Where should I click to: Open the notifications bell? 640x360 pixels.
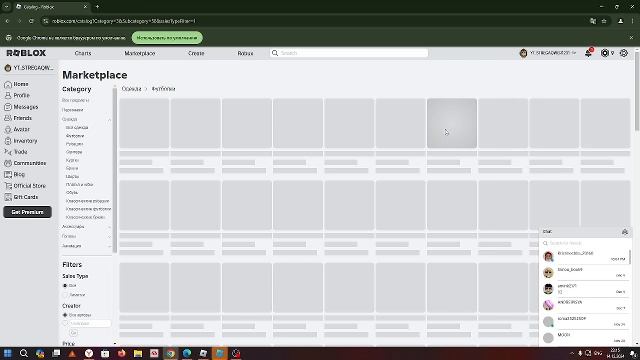(589, 53)
